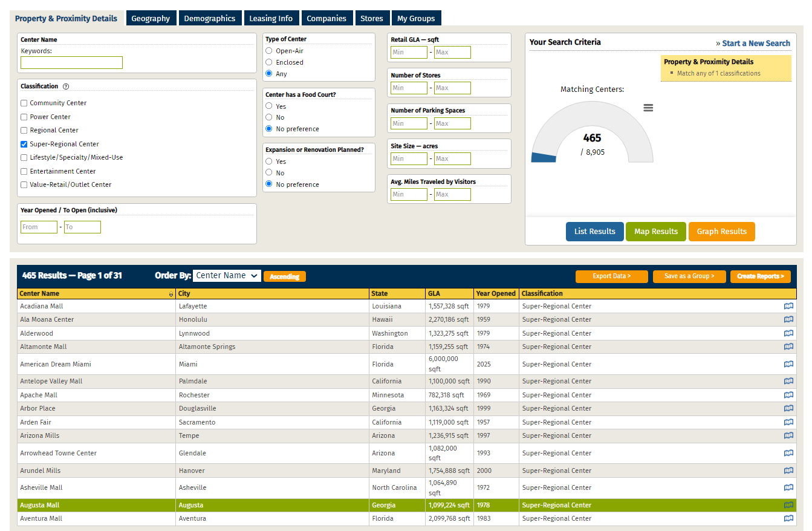
Task: Open map icon for Arrowhead Towne Center row
Action: pyautogui.click(x=788, y=453)
